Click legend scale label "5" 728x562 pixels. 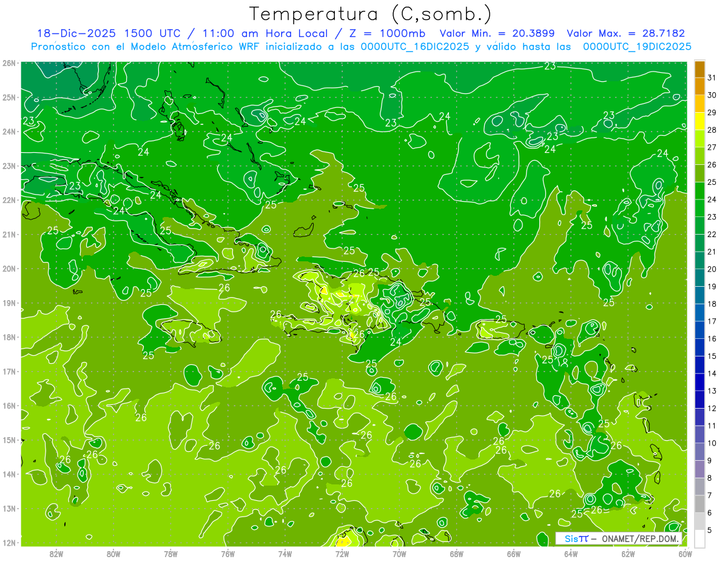(710, 529)
